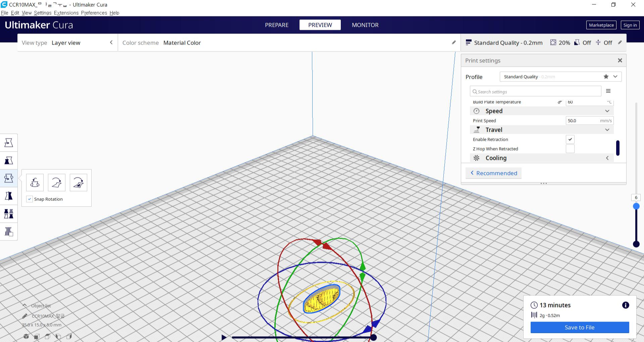644x342 pixels.
Task: Expand the Cooling settings section
Action: click(x=542, y=158)
